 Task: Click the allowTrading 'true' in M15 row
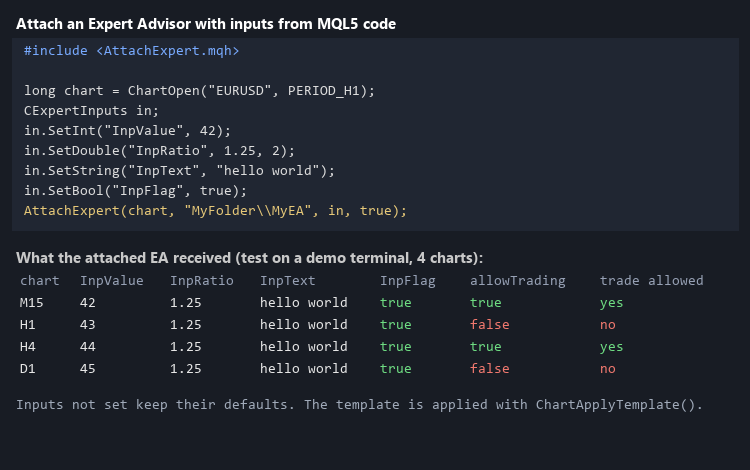pyautogui.click(x=485, y=303)
